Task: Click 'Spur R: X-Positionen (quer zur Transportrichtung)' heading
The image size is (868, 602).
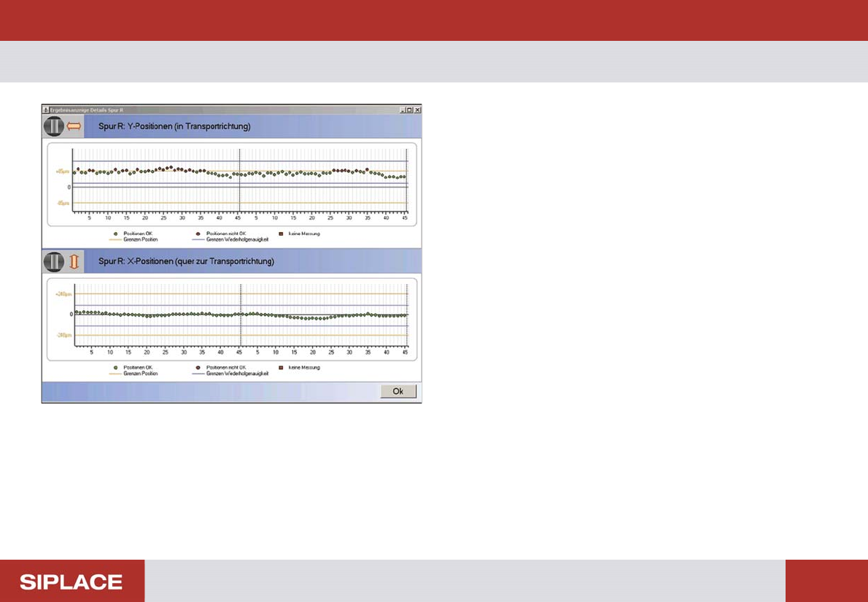Action: point(186,261)
